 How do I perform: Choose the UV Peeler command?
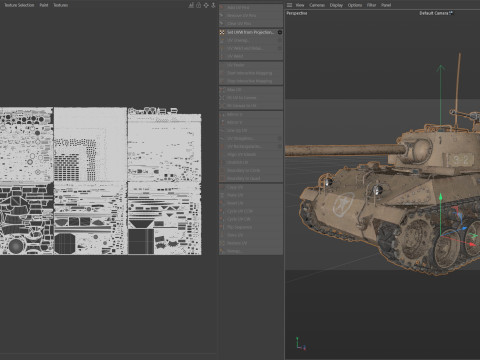tap(251, 65)
